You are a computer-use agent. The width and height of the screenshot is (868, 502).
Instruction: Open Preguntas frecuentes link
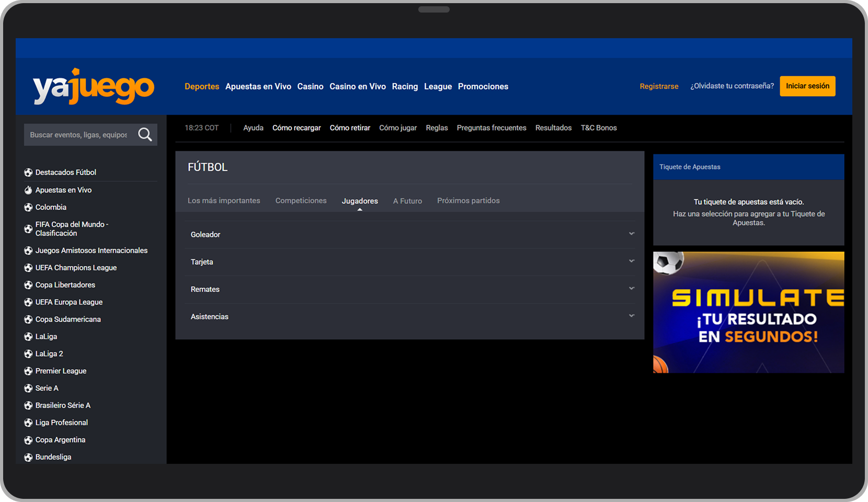pyautogui.click(x=492, y=128)
